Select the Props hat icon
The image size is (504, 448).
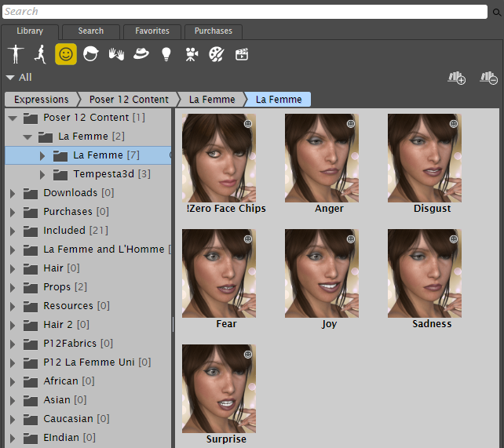tap(141, 54)
